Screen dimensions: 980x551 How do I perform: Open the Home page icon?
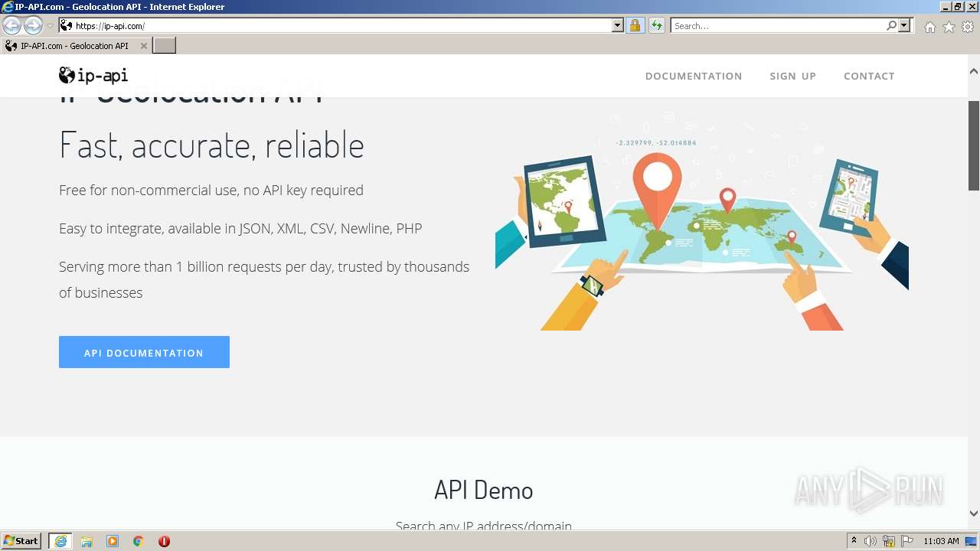(x=929, y=27)
